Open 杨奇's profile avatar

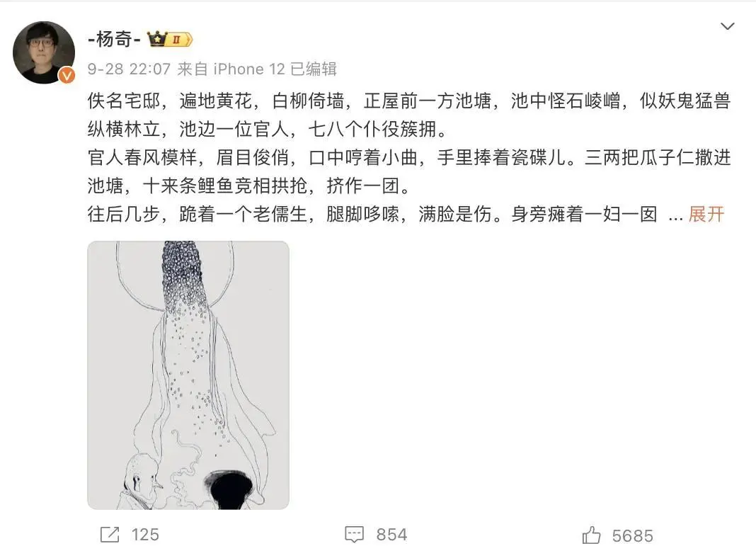44,52
